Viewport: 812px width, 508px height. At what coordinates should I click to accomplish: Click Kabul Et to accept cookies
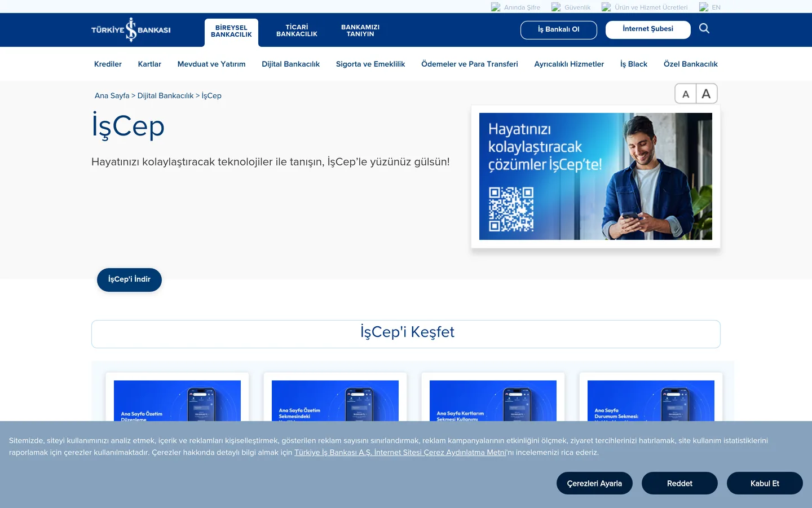click(x=765, y=483)
